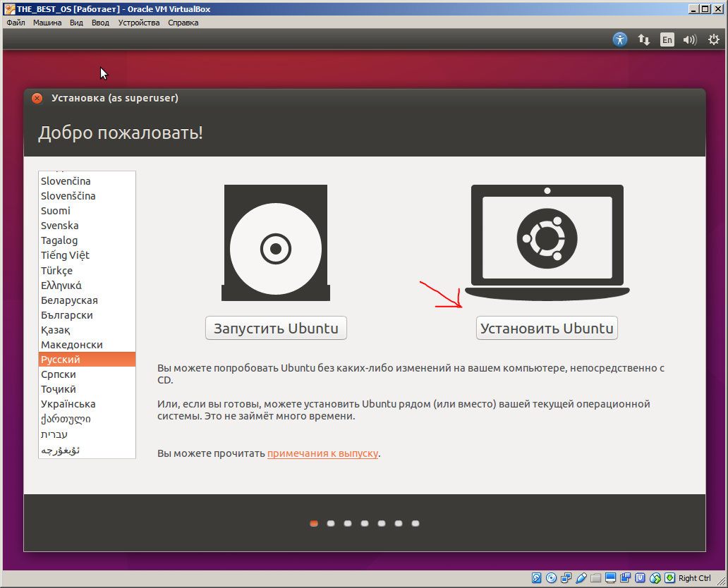This screenshot has width=728, height=588.
Task: Click the VirtualBox title bar icon
Action: 9,9
